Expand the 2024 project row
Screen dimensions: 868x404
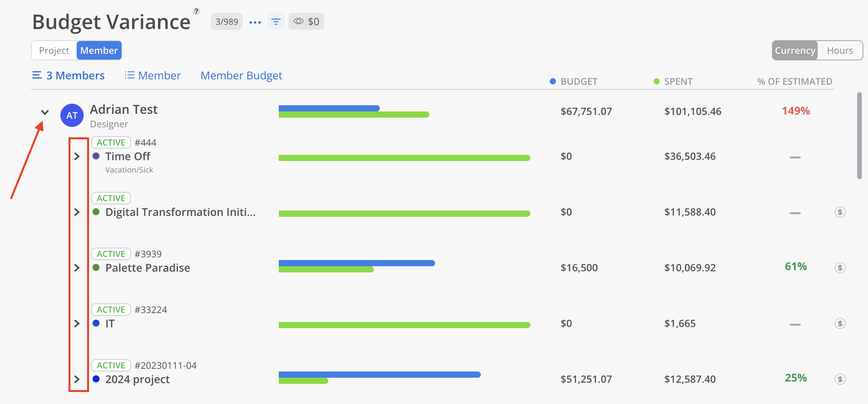(x=77, y=379)
